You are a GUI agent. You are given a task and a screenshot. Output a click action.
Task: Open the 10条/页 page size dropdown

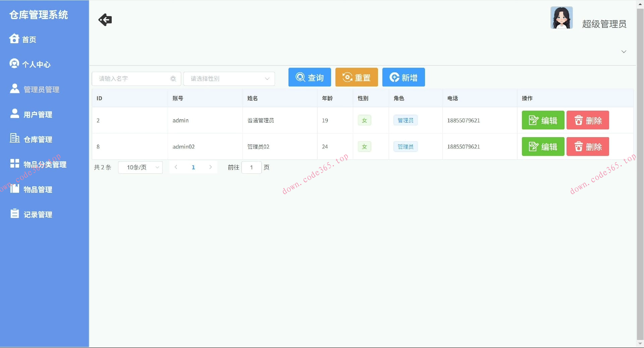(140, 167)
